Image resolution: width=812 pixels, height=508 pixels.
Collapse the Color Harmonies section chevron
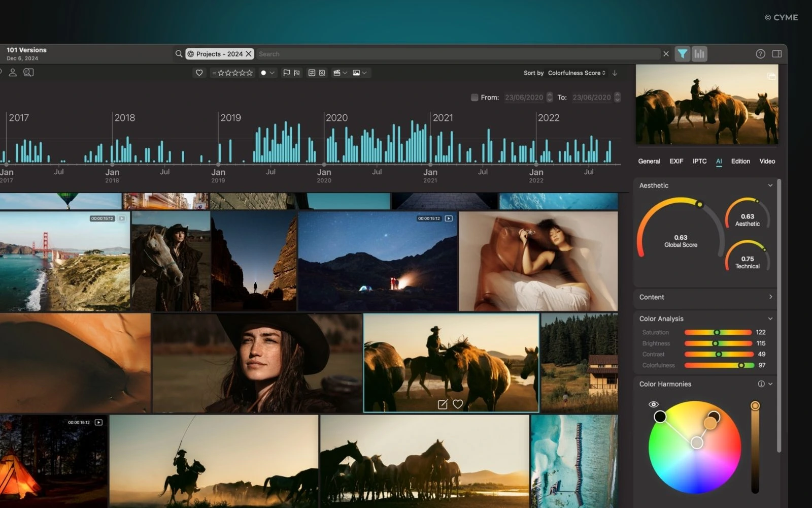coord(770,384)
